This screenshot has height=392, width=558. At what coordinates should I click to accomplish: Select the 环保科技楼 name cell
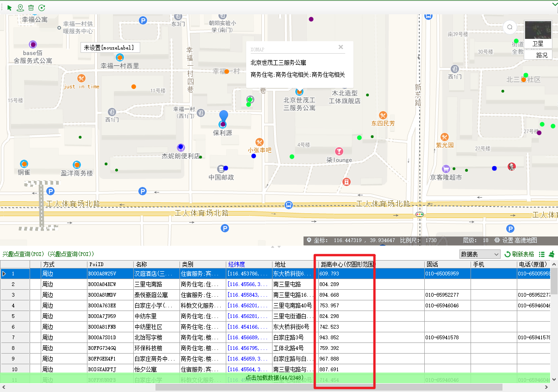[x=156, y=348]
